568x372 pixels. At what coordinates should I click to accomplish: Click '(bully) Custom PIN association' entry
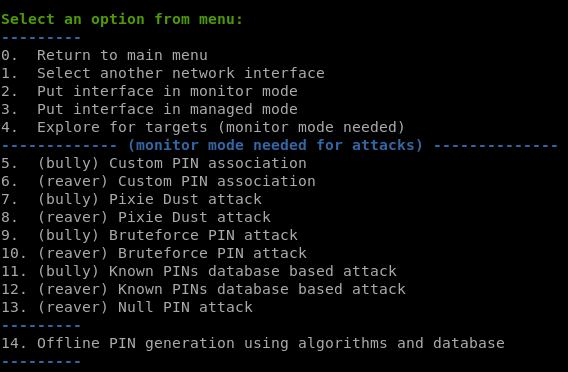(x=154, y=163)
